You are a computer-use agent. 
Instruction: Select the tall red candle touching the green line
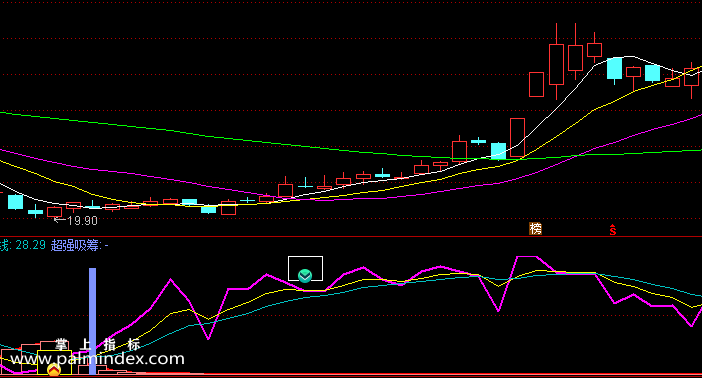[517, 137]
